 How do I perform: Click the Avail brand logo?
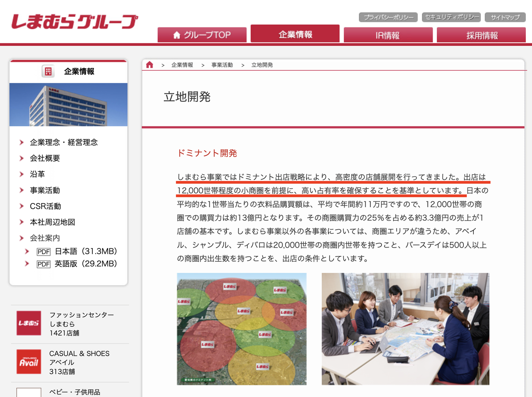click(x=29, y=362)
